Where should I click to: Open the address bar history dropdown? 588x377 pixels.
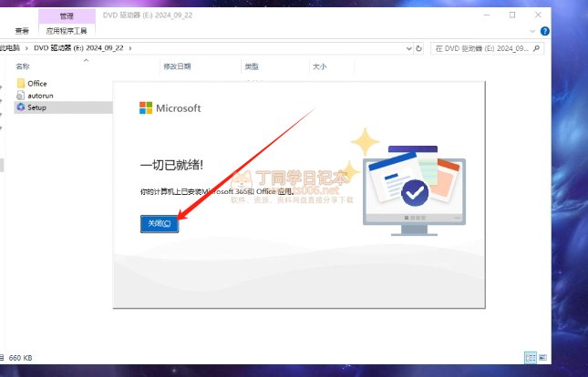[x=409, y=48]
